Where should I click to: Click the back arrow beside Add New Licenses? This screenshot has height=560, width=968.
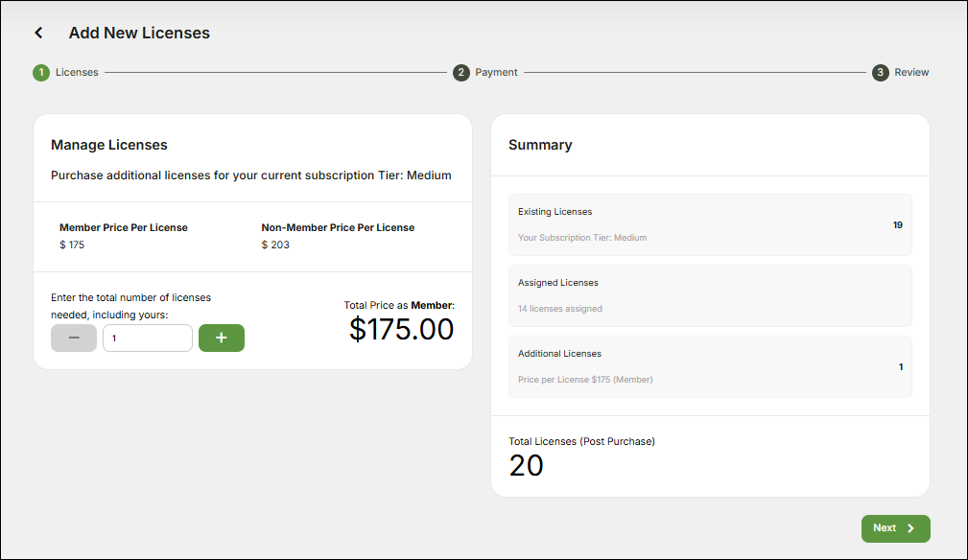tap(38, 32)
